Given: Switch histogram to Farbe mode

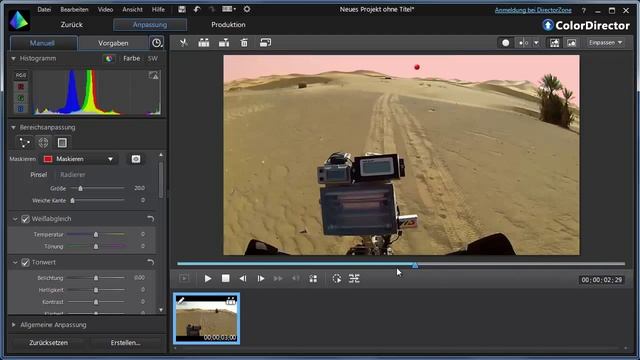Looking at the screenshot, I should point(131,58).
